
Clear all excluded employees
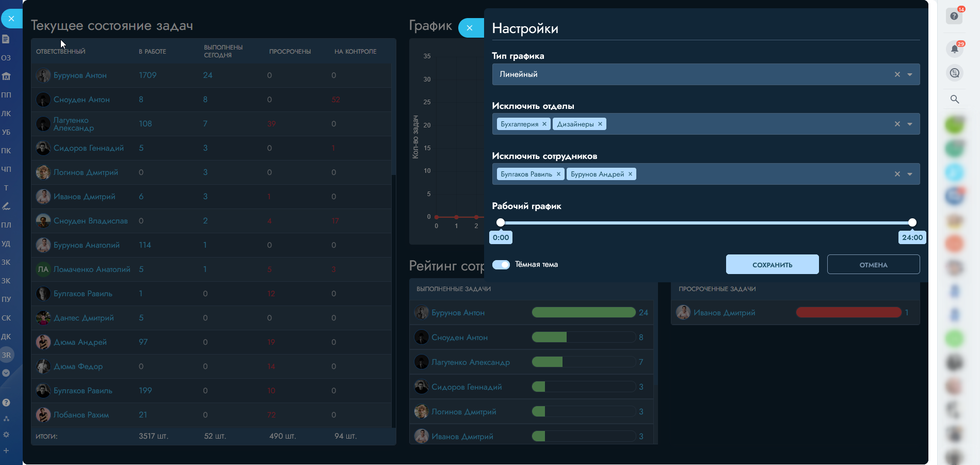point(897,174)
